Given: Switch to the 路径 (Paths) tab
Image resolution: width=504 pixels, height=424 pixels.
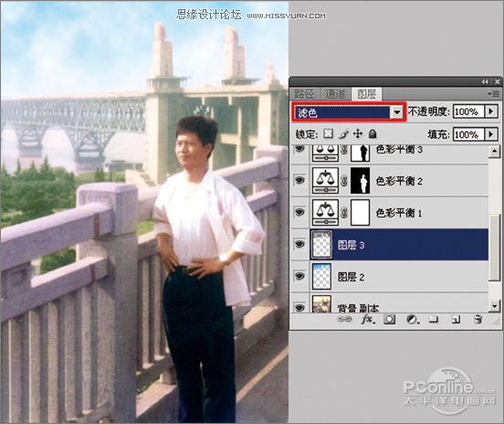Looking at the screenshot, I should pyautogui.click(x=304, y=94).
